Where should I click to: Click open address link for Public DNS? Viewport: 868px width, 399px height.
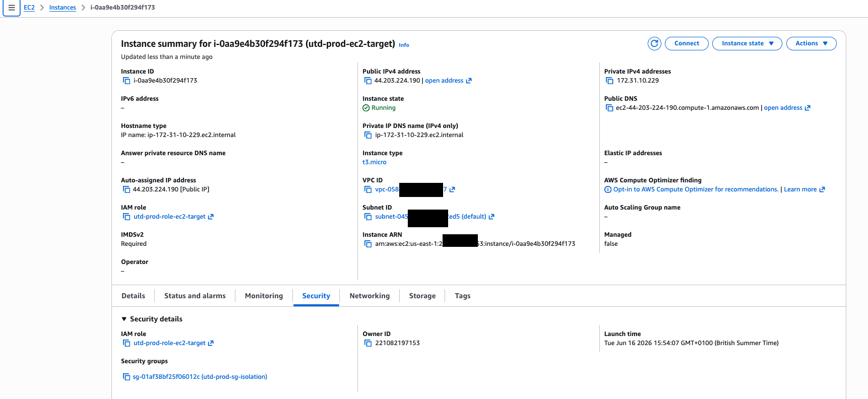(x=783, y=108)
